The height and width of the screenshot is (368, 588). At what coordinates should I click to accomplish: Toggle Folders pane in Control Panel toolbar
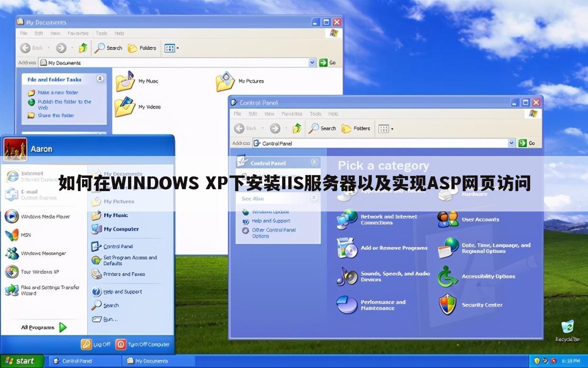(356, 129)
